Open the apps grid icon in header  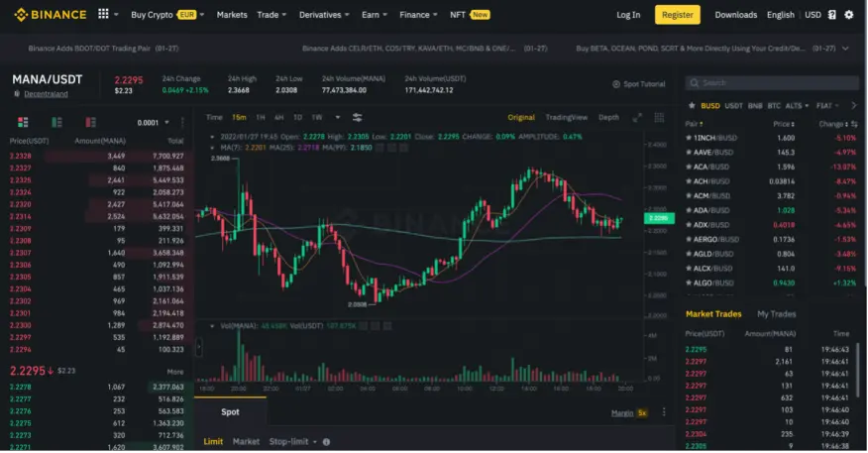pyautogui.click(x=103, y=14)
